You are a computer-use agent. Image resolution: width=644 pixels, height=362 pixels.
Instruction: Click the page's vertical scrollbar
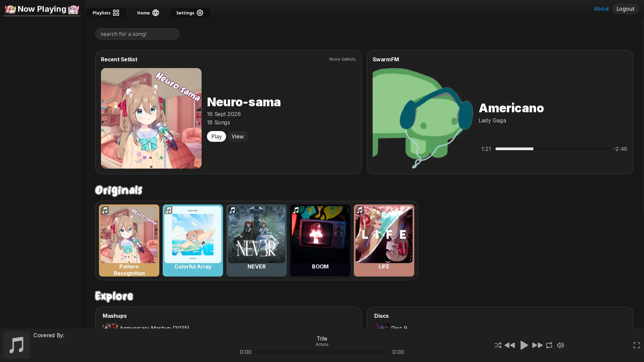tap(643, 114)
